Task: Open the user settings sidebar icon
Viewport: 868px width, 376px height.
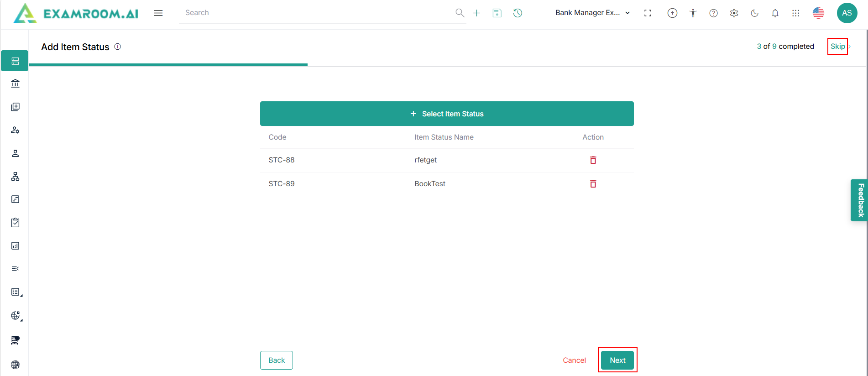Action: tap(15, 130)
